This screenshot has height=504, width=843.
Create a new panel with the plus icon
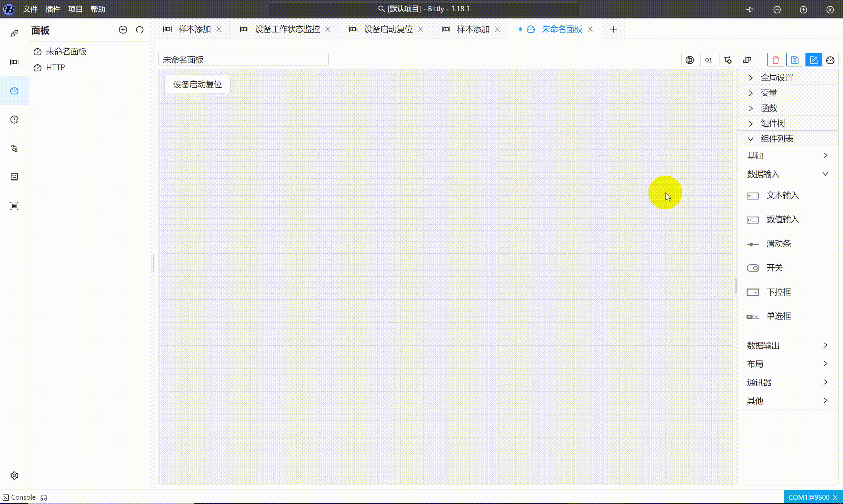coord(123,30)
